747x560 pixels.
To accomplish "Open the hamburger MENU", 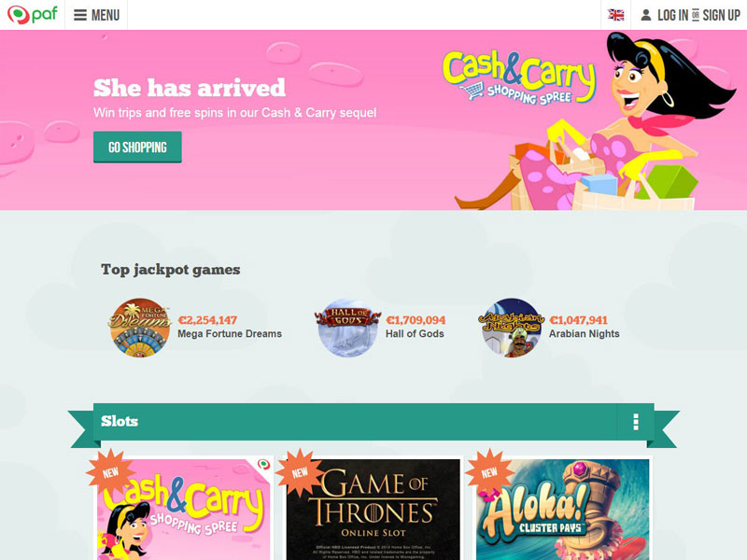I will (x=96, y=15).
